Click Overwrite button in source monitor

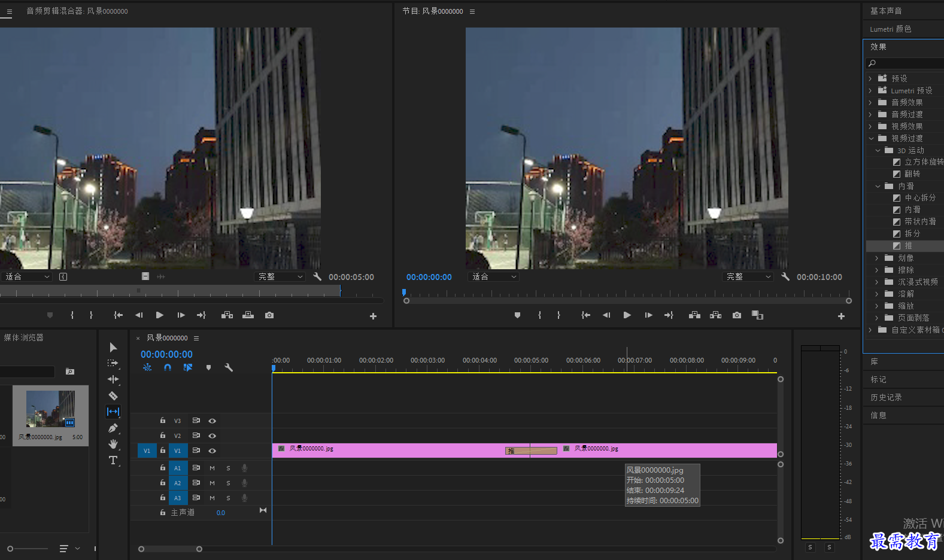[248, 315]
